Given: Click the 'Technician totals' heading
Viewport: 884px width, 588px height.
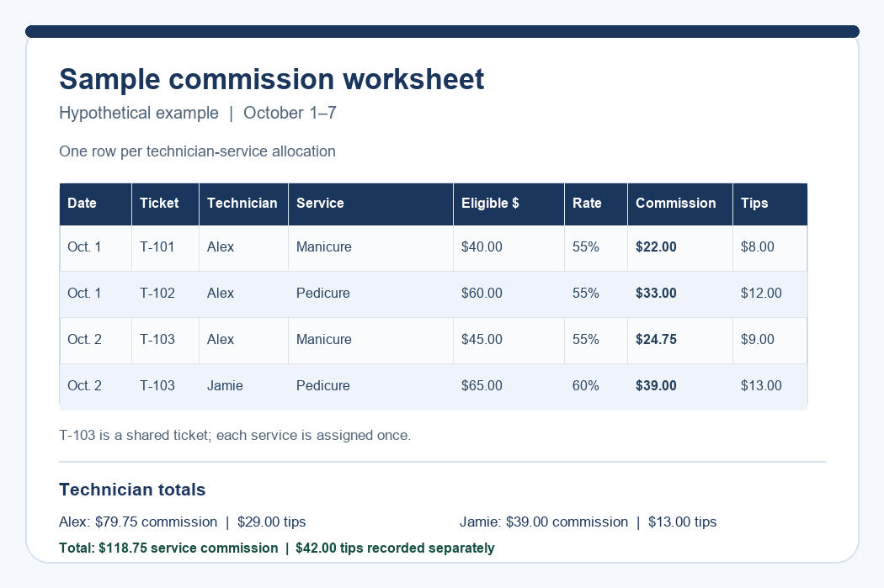Looking at the screenshot, I should 132,490.
